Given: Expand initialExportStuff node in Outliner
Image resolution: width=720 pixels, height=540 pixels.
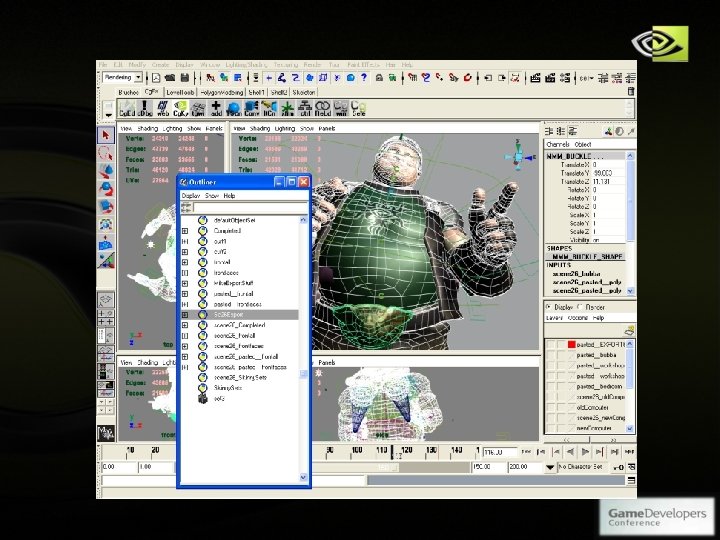Looking at the screenshot, I should click(185, 283).
